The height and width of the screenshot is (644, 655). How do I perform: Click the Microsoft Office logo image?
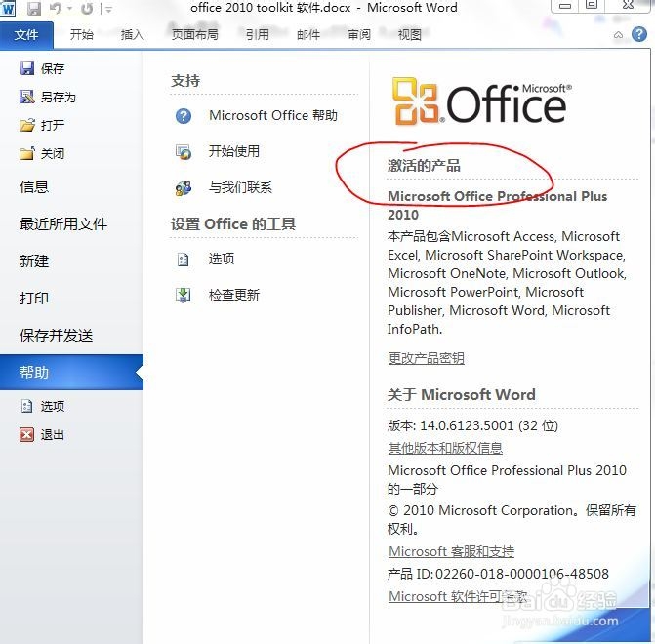click(x=481, y=101)
